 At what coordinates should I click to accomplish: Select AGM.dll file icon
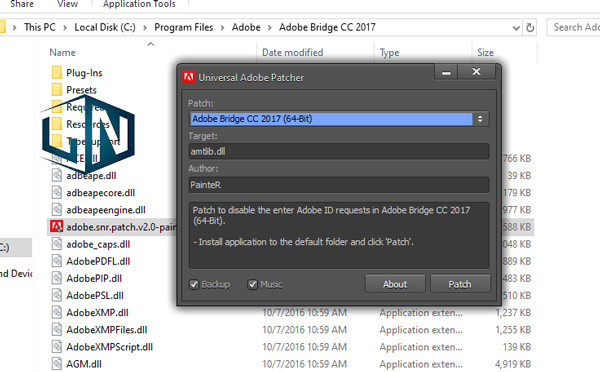[57, 364]
